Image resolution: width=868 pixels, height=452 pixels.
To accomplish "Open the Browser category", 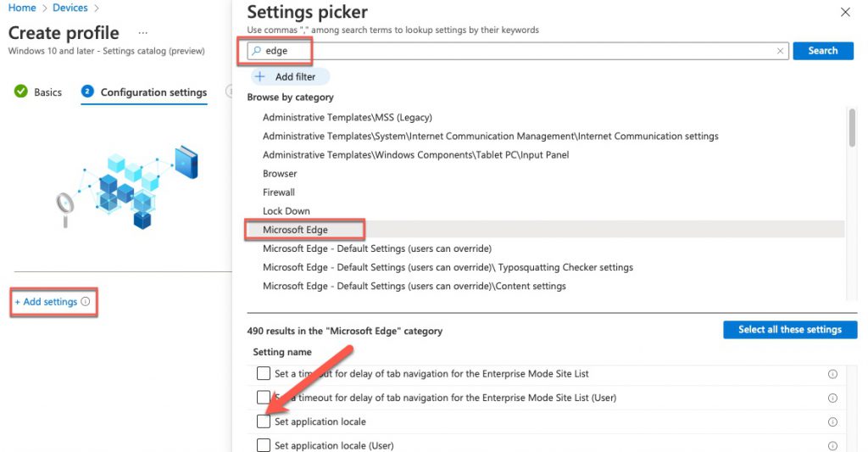I will tap(280, 173).
